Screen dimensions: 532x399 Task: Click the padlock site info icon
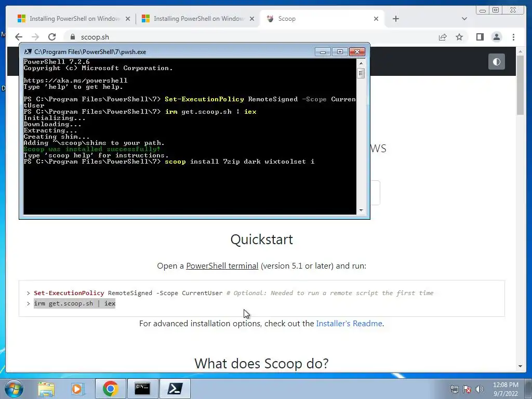coord(72,37)
